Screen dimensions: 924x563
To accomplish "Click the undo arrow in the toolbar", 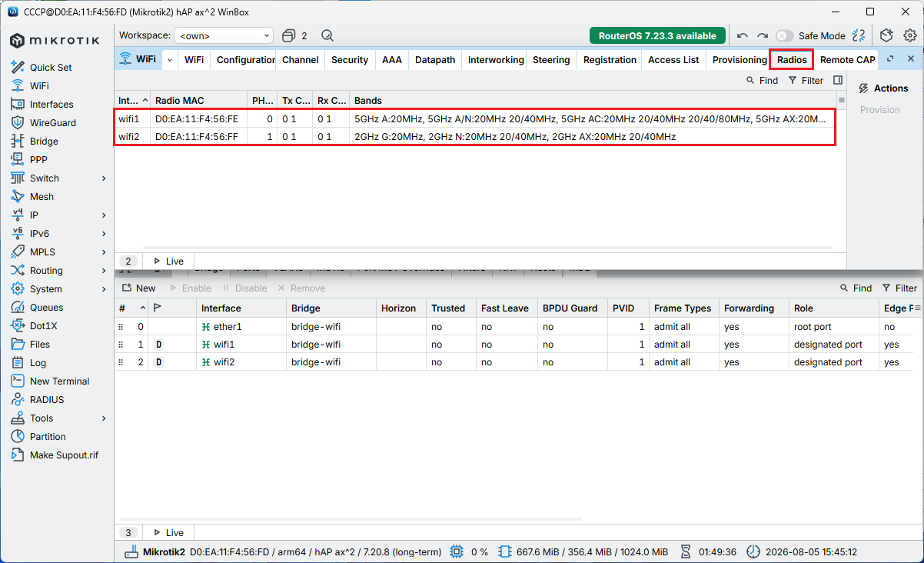I will (742, 35).
